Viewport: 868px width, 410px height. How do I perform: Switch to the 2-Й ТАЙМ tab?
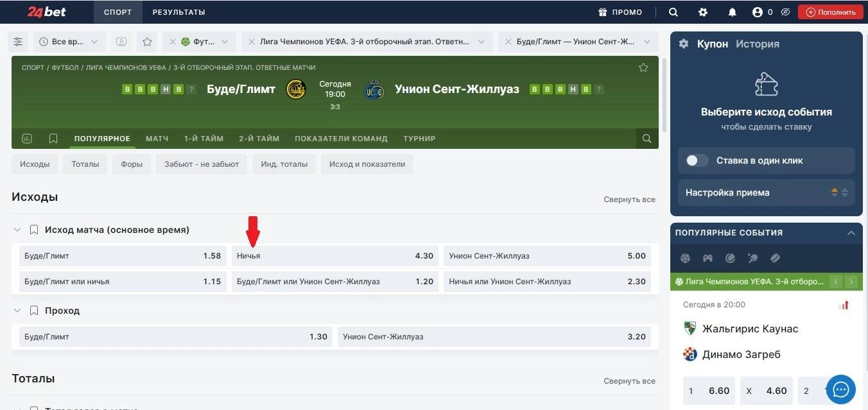tap(259, 139)
